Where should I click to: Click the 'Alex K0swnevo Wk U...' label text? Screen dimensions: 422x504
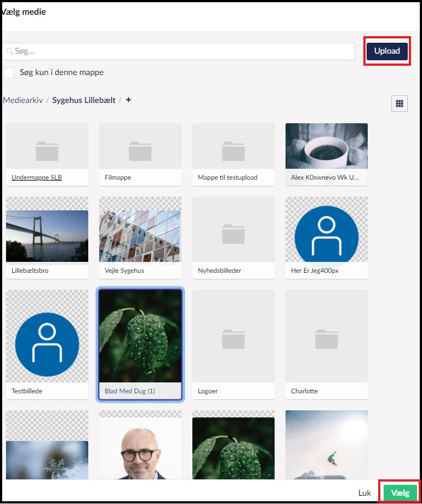point(325,177)
